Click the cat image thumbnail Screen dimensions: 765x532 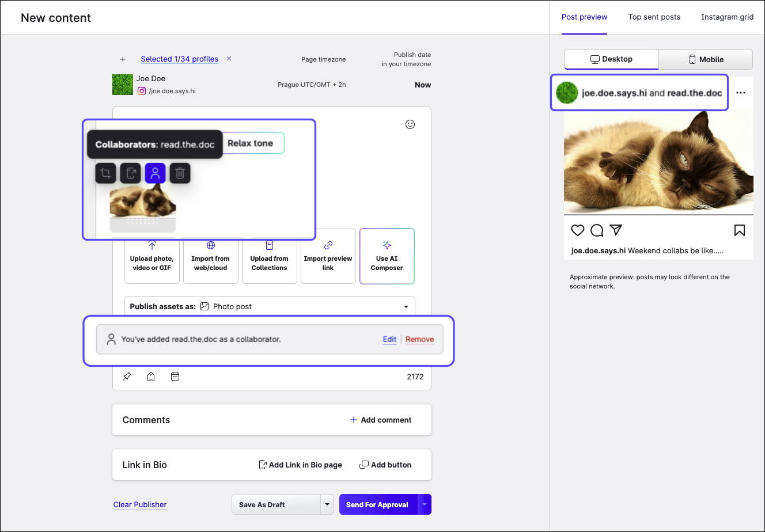coord(143,203)
